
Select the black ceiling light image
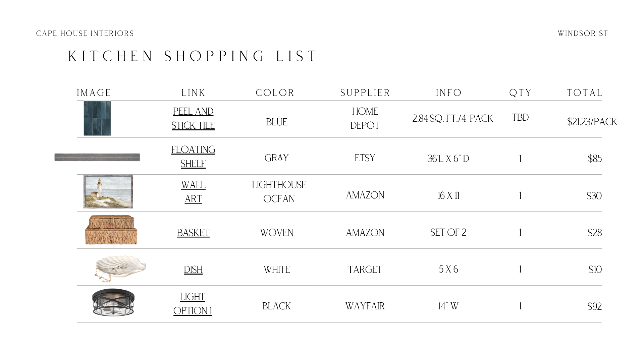click(x=113, y=302)
